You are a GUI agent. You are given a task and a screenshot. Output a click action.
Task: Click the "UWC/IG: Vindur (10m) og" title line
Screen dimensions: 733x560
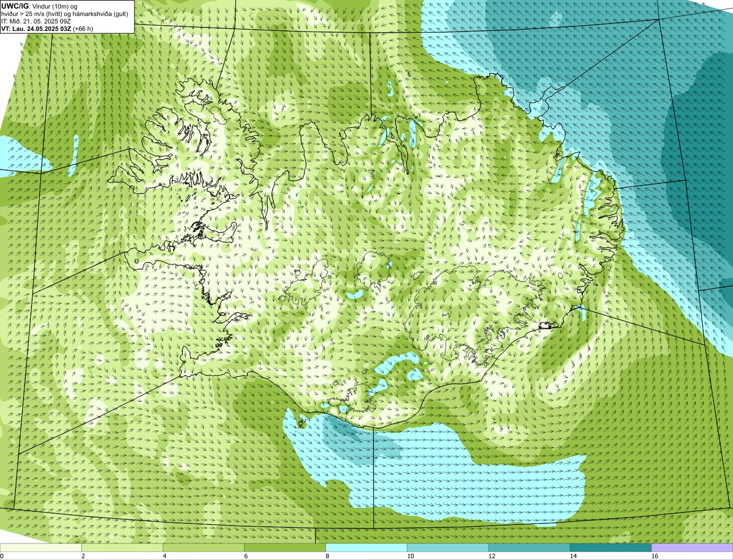click(x=40, y=6)
